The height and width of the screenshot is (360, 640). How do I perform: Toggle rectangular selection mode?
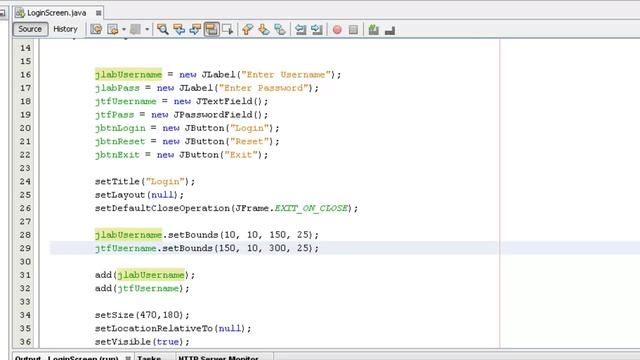click(x=227, y=29)
